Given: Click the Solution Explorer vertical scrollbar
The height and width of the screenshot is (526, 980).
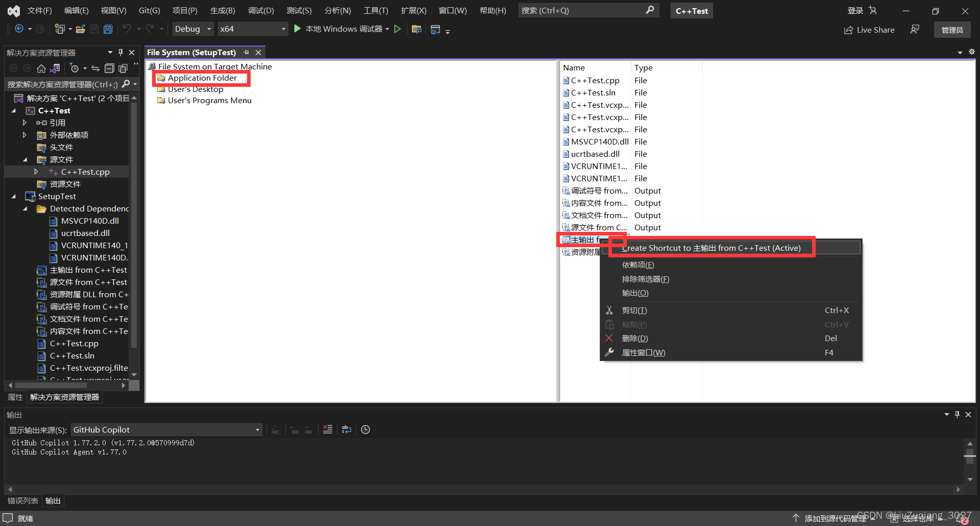Looking at the screenshot, I should coord(134,225).
